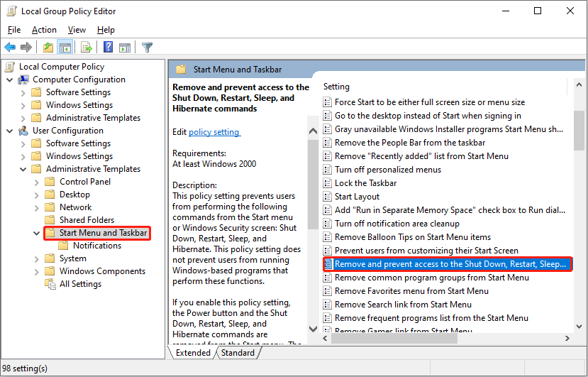Open Help with the question mark icon
The width and height of the screenshot is (588, 377).
coord(109,48)
